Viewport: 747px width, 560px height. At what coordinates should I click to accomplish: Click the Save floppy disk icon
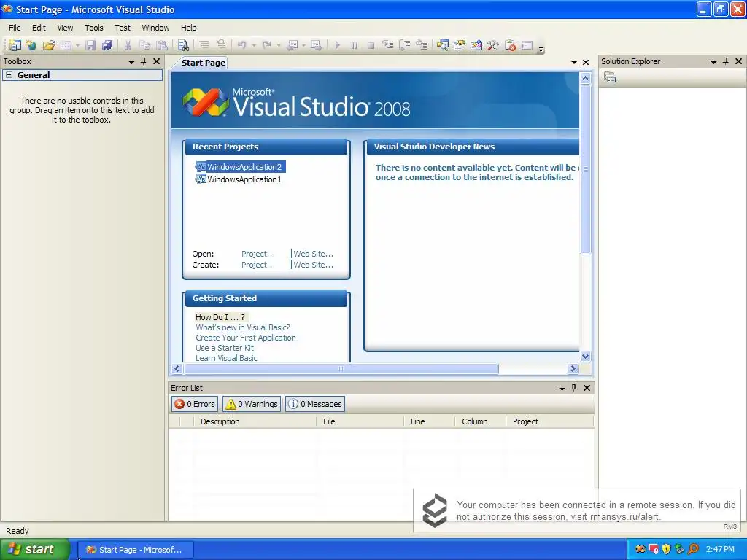pos(90,45)
